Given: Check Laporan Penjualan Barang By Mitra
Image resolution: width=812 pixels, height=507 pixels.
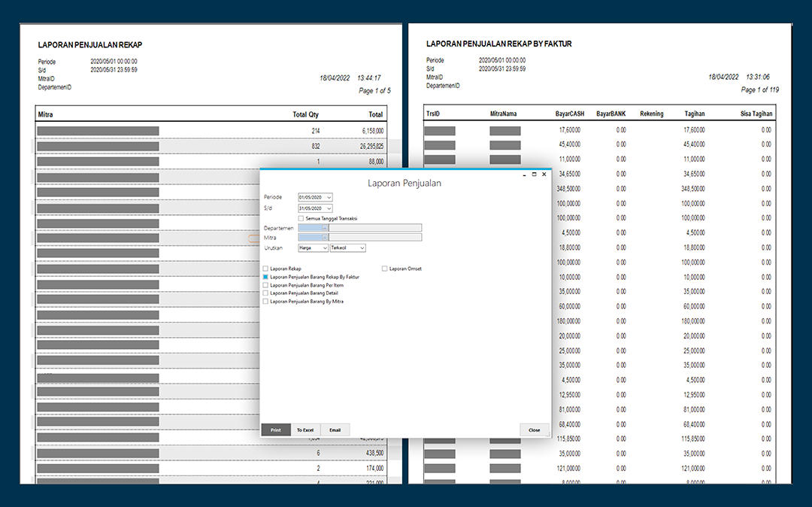Looking at the screenshot, I should (265, 302).
